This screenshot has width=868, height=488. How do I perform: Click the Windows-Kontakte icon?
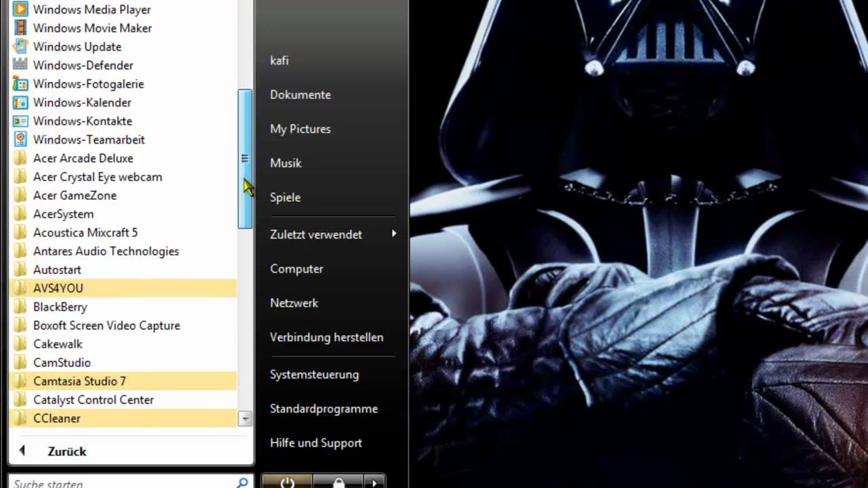20,121
